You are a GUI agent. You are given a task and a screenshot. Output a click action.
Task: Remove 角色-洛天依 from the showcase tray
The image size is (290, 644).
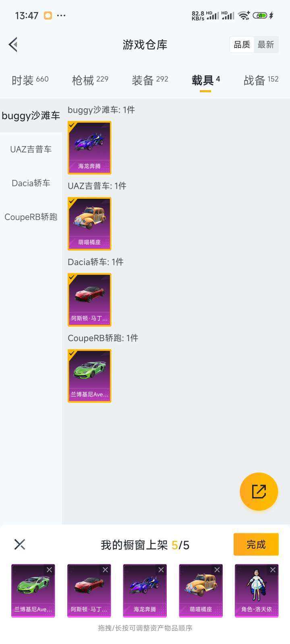coord(273,570)
